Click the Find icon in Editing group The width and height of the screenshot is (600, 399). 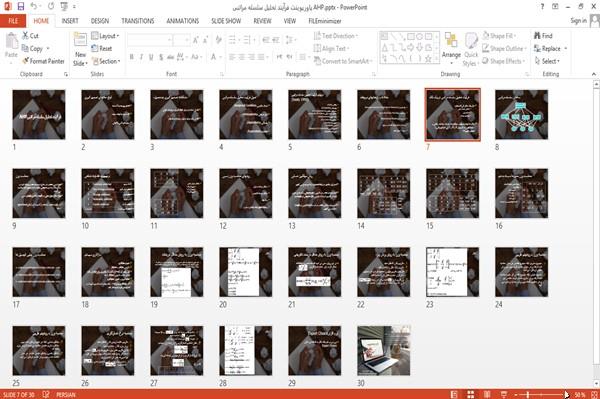[x=537, y=36]
